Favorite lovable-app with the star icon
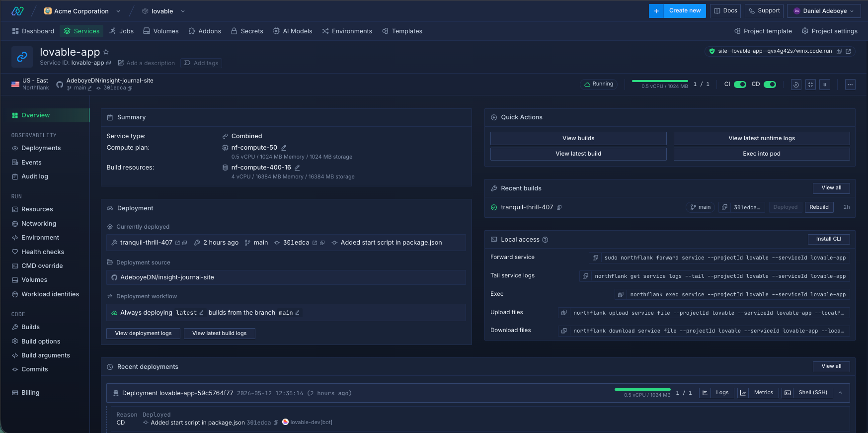868x433 pixels. click(106, 52)
